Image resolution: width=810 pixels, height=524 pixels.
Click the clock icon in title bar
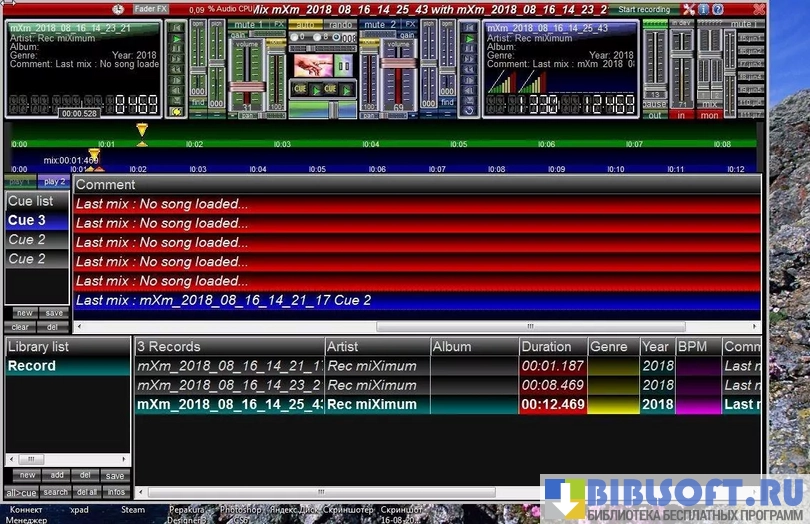[118, 9]
